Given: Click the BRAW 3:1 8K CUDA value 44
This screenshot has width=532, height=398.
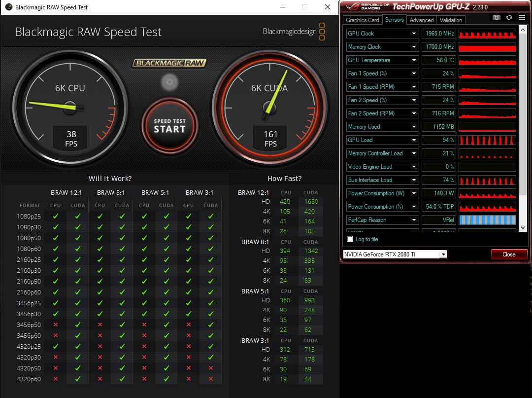Looking at the screenshot, I should (x=308, y=379).
